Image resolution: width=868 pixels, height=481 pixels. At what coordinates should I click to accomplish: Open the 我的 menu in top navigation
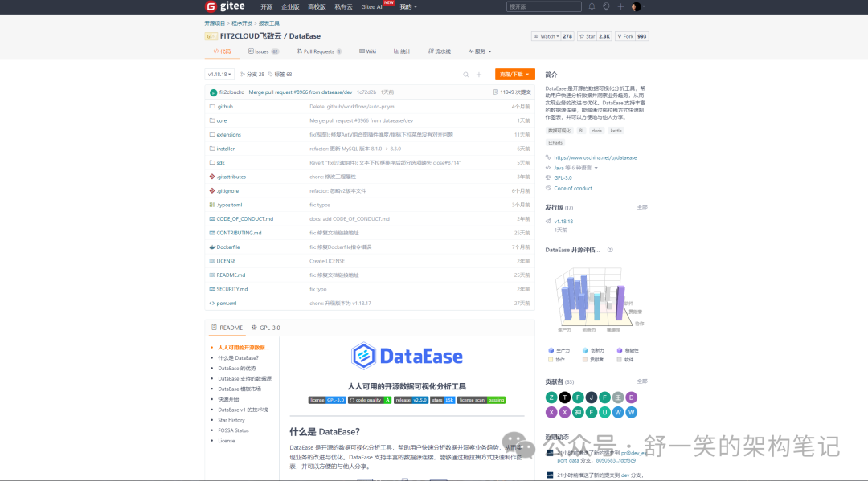coord(408,6)
